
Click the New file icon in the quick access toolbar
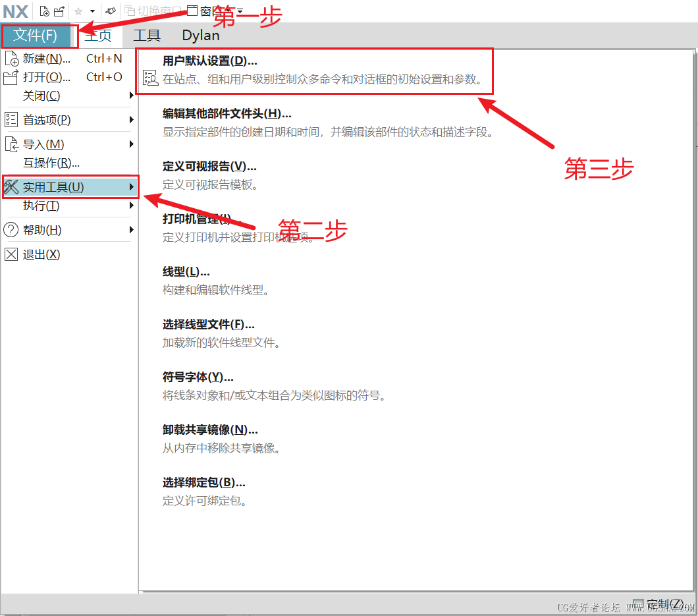click(45, 11)
